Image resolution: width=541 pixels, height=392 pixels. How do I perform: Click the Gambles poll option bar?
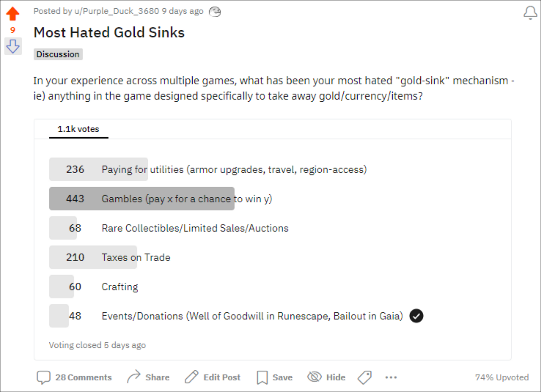pos(142,199)
